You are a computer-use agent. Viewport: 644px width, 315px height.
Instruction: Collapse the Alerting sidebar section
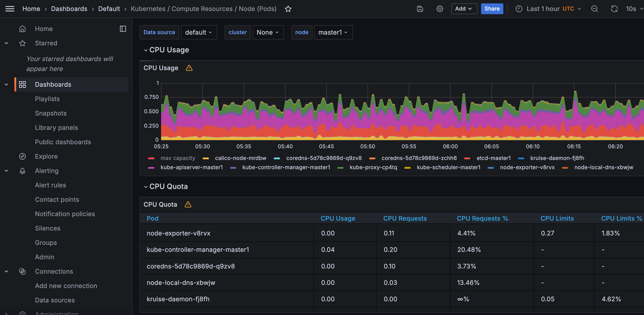pyautogui.click(x=7, y=171)
